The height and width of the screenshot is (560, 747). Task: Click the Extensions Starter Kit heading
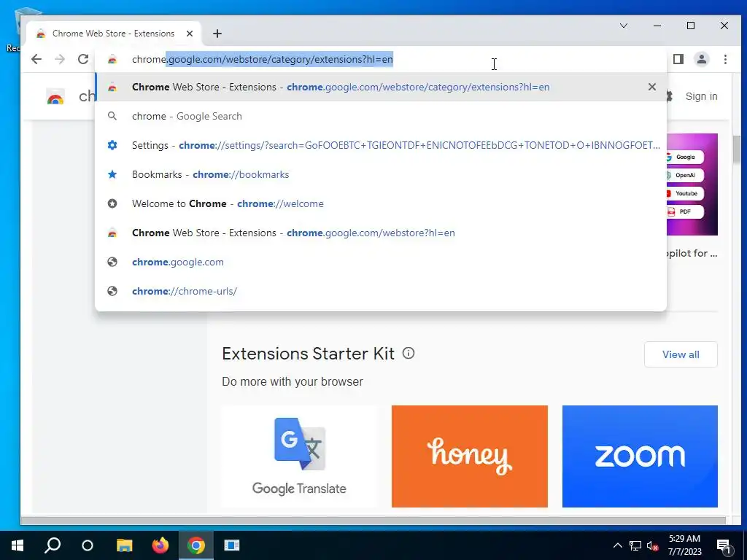[x=309, y=354]
